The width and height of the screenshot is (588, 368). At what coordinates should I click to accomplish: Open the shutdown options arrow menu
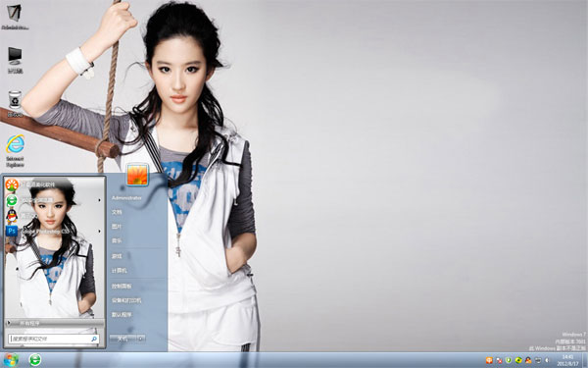click(x=141, y=339)
